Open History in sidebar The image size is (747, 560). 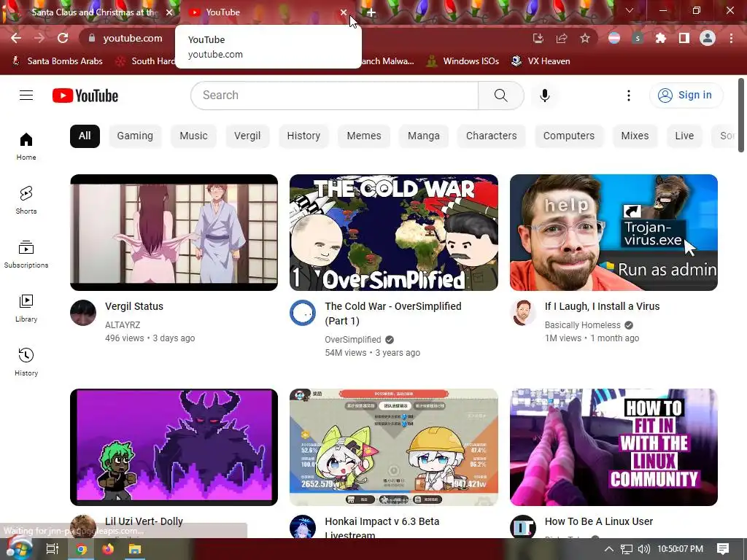point(26,362)
